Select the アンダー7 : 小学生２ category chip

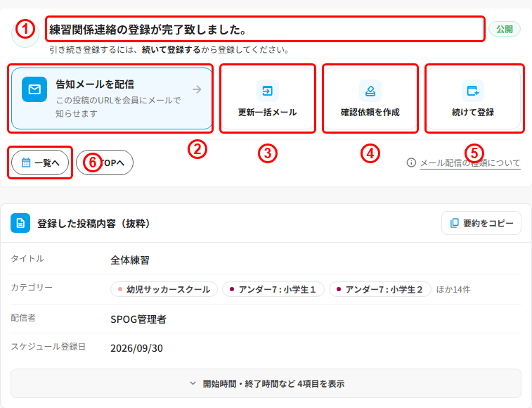coord(380,289)
